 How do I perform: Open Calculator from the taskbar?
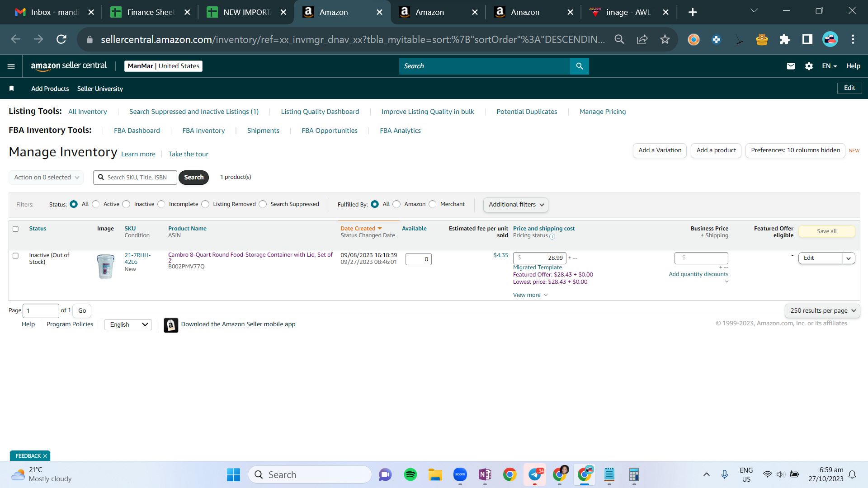click(x=634, y=474)
